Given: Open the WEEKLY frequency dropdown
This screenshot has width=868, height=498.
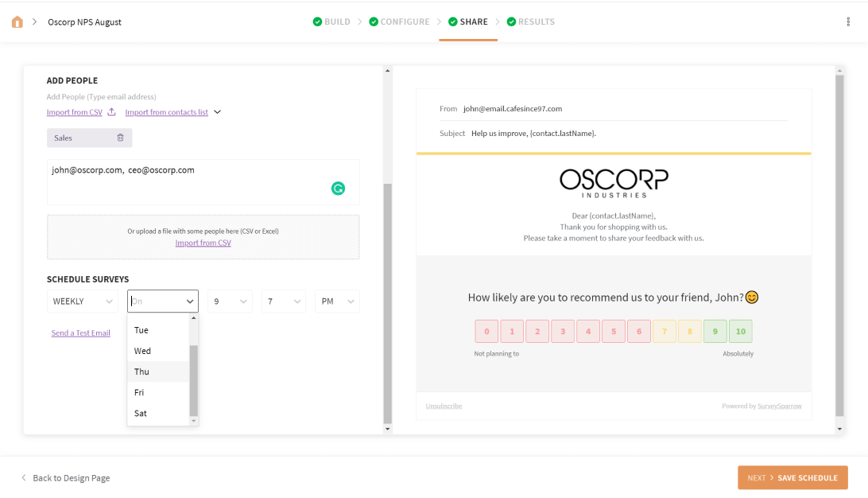Looking at the screenshot, I should [x=82, y=301].
